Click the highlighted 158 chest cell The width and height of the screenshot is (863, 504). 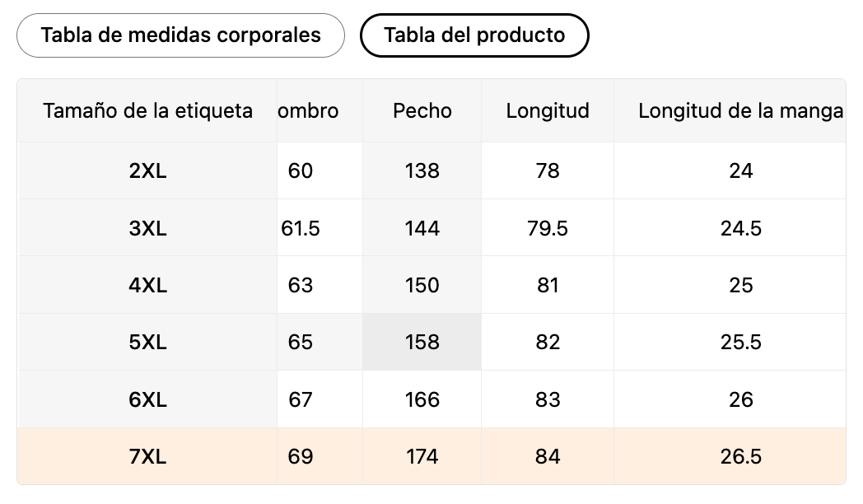tap(422, 343)
